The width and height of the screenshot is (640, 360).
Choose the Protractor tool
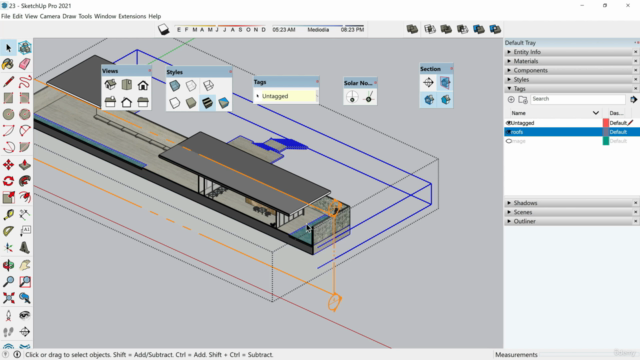coord(8,231)
